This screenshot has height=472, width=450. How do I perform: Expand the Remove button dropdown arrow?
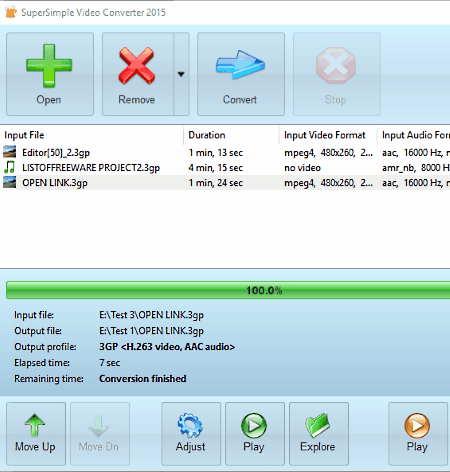point(181,74)
